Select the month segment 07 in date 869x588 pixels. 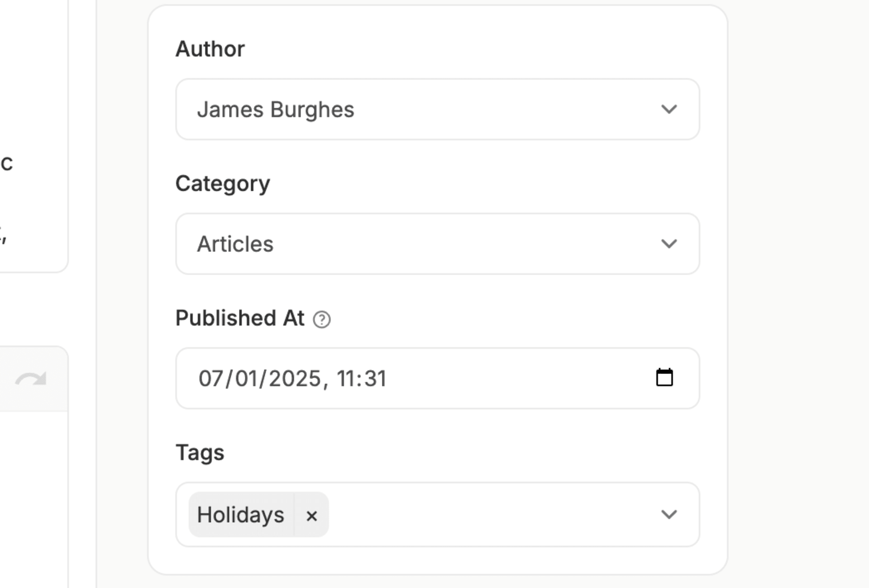pos(210,378)
